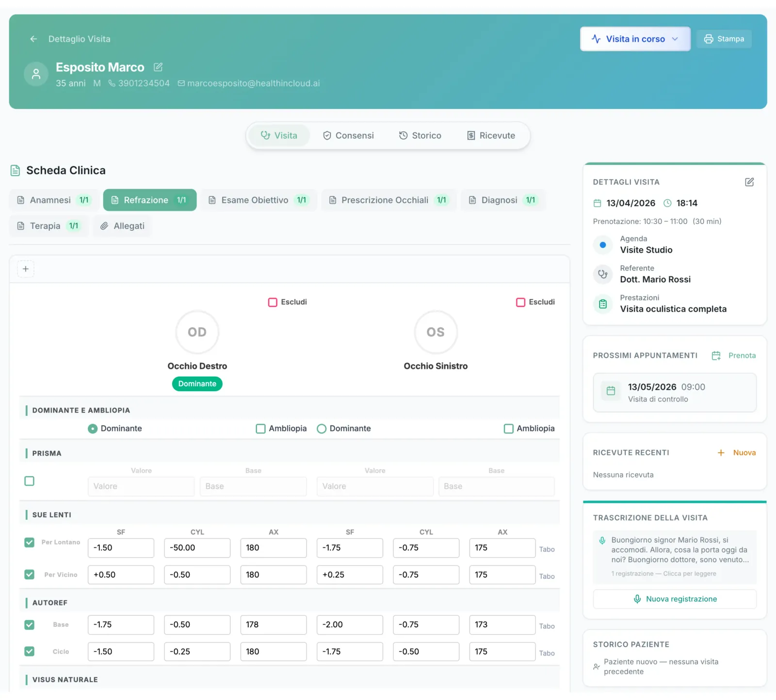776x700 pixels.
Task: Check Escludi for Occhio Sinistro
Action: (520, 302)
